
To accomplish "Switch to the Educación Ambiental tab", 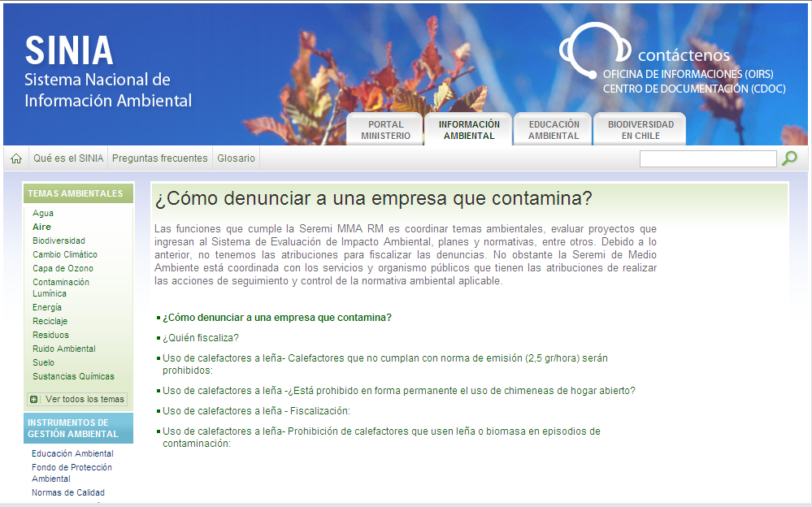I will [554, 130].
